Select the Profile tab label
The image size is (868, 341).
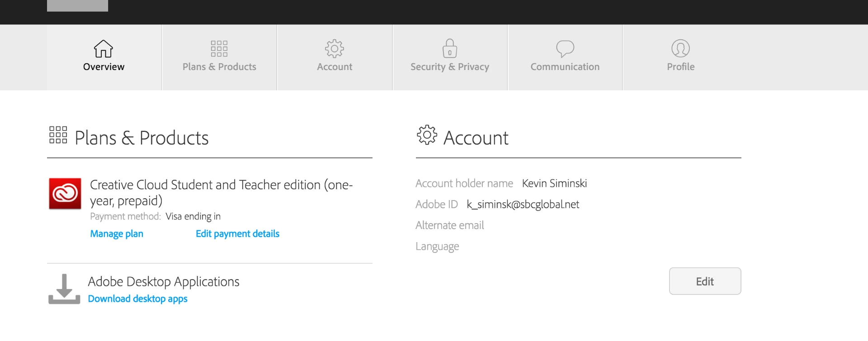point(680,67)
